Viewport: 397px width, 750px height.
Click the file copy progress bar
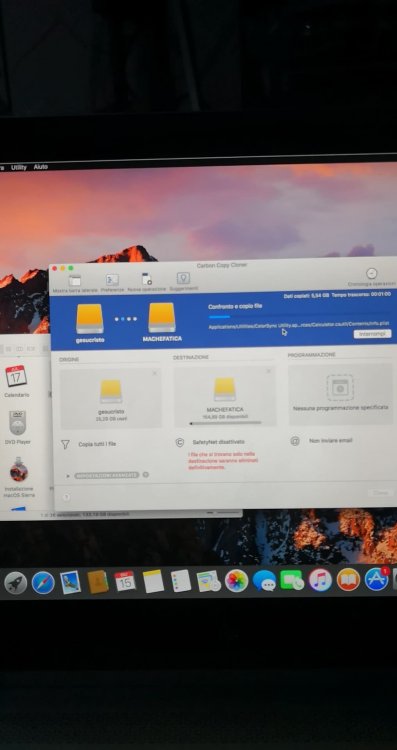299,316
